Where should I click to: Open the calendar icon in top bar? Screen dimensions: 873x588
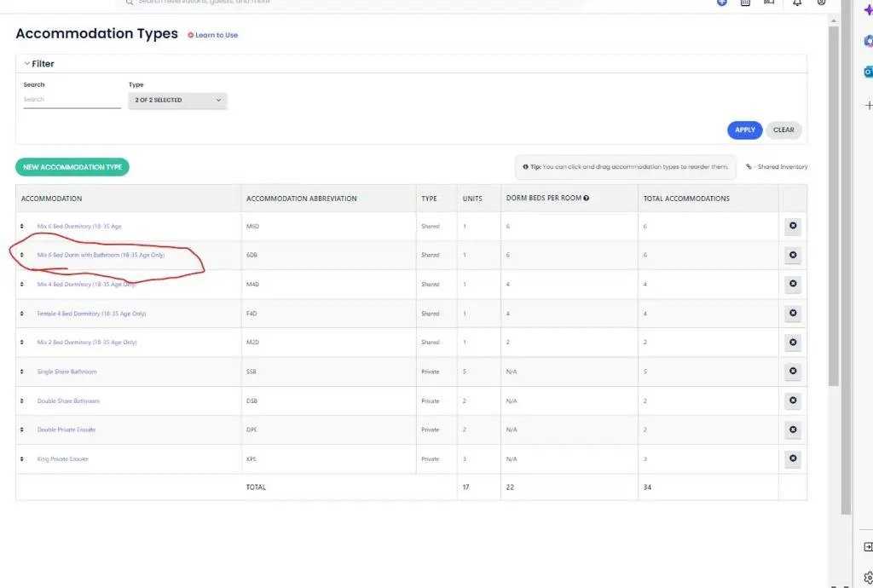point(745,3)
